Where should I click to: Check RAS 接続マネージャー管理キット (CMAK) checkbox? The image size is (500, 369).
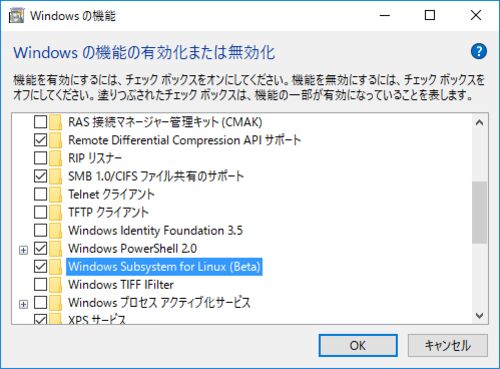[41, 122]
